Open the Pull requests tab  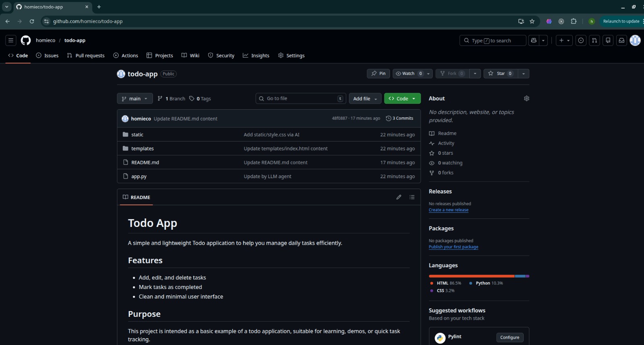(86, 56)
